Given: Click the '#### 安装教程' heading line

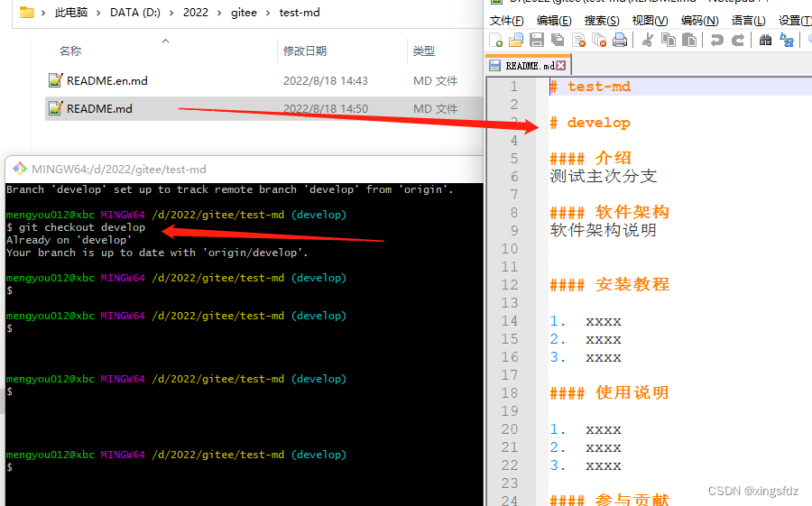Looking at the screenshot, I should (x=610, y=284).
